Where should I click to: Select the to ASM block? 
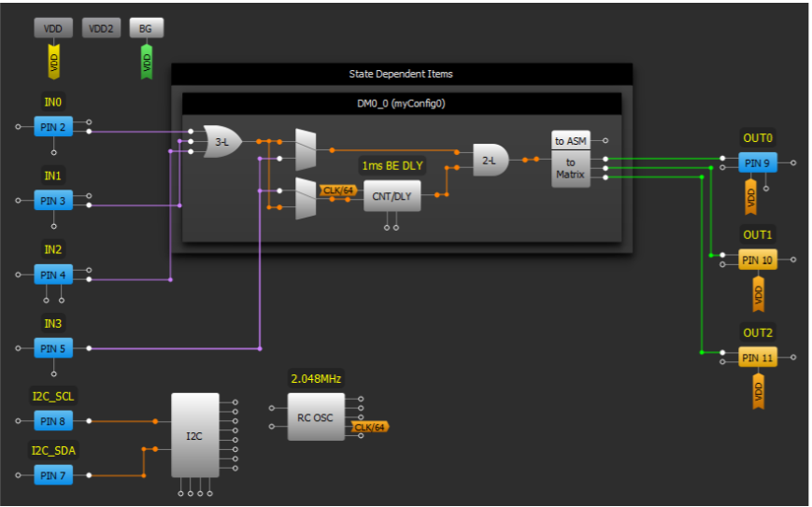(571, 141)
